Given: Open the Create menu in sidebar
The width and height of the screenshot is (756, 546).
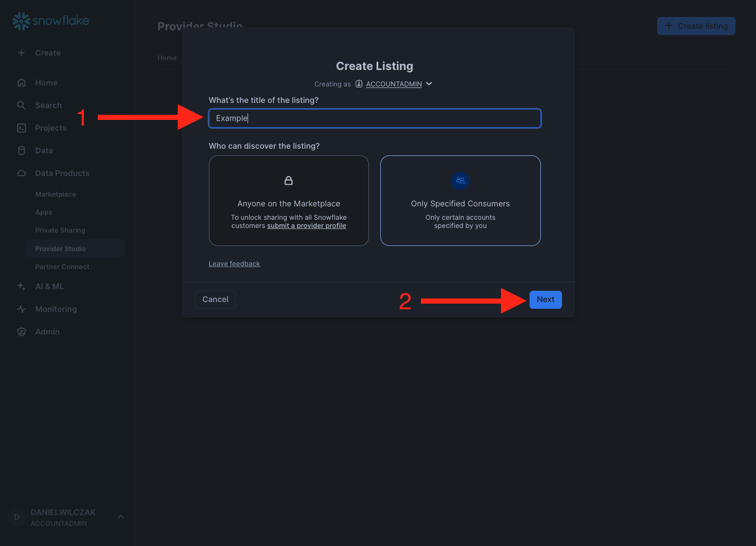Looking at the screenshot, I should pyautogui.click(x=47, y=53).
